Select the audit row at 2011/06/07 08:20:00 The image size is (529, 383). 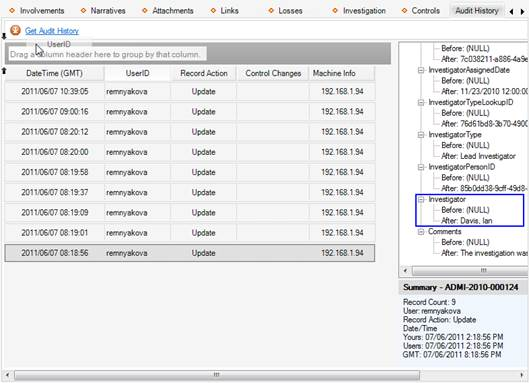[190, 152]
